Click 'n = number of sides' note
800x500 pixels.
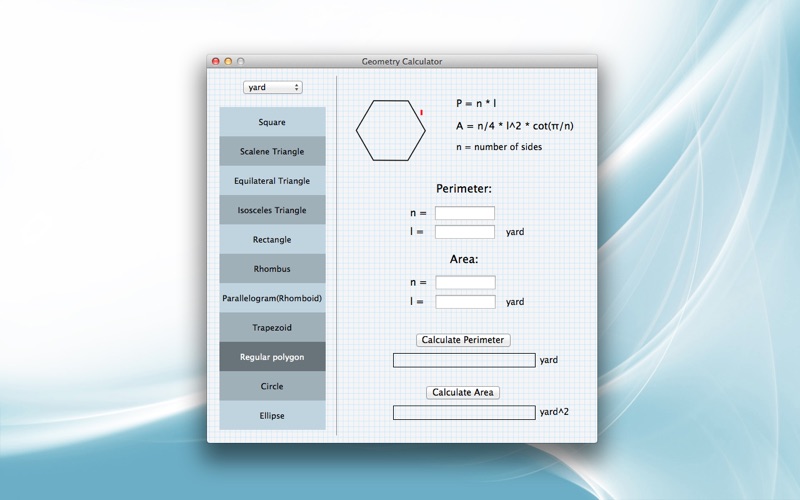pyautogui.click(x=499, y=147)
